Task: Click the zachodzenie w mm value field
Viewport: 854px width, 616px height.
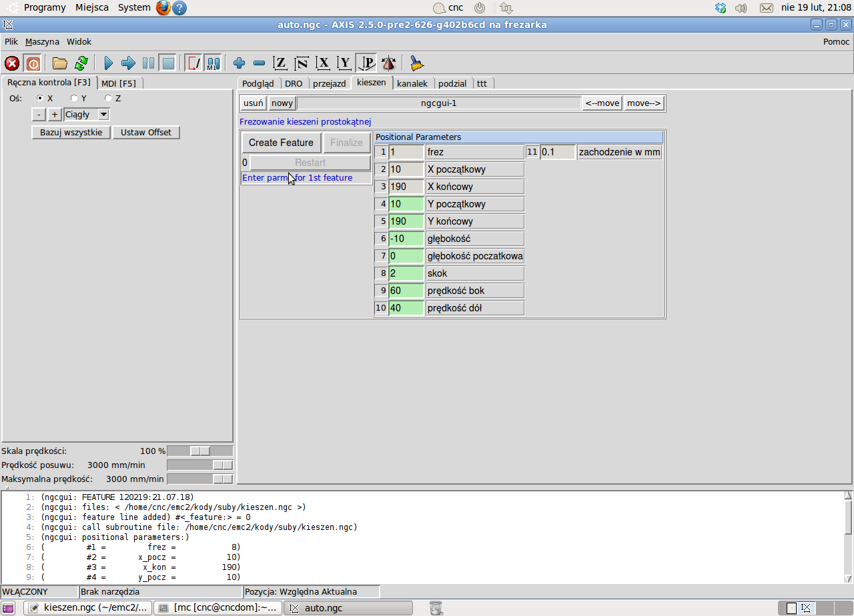Action: [x=558, y=152]
